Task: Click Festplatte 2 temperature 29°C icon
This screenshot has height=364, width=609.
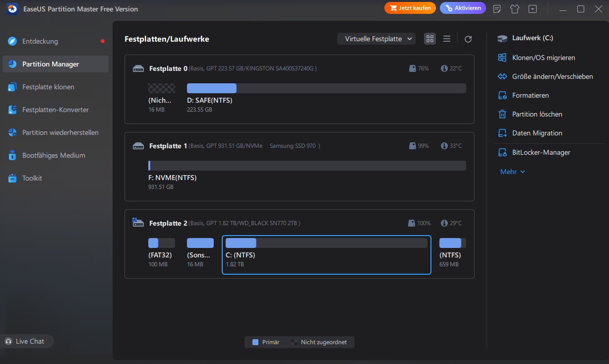Action: click(444, 223)
